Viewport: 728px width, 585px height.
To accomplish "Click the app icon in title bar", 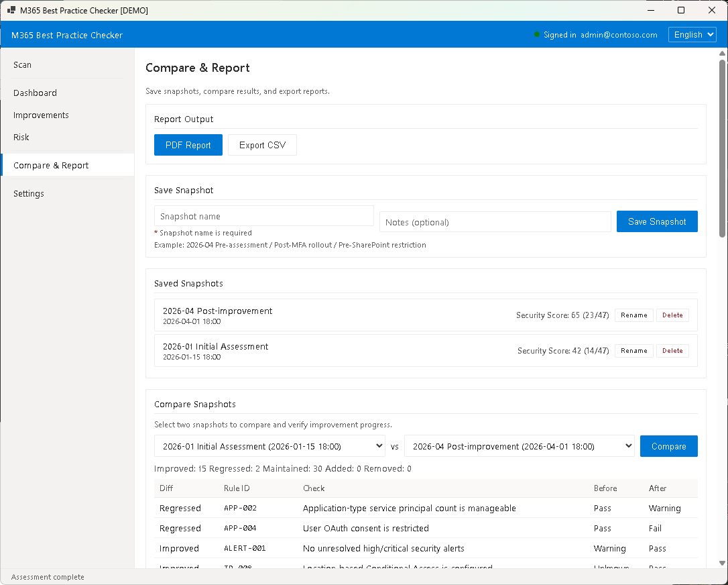I will pos(11,11).
